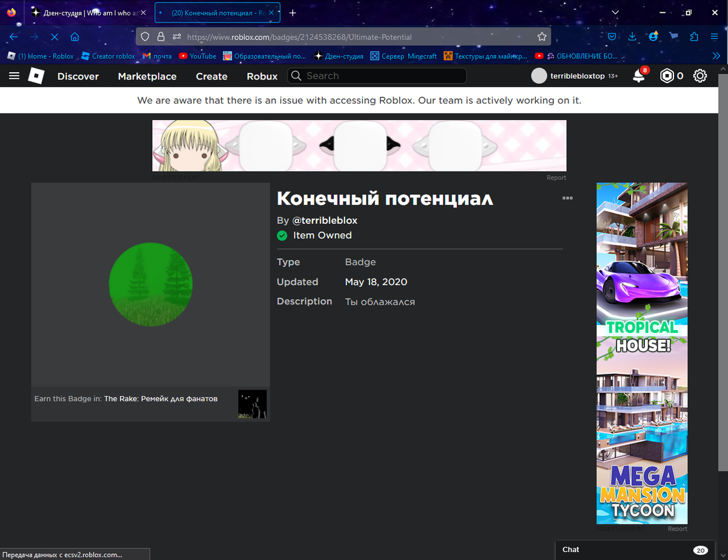Open the Home - Roblox bookmark
The image size is (728, 560).
pos(40,56)
